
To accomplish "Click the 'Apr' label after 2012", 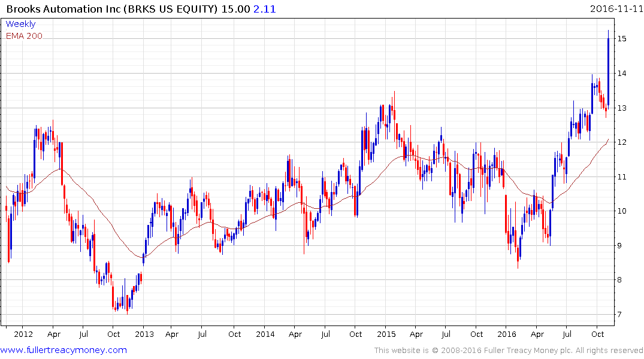I will tap(54, 334).
